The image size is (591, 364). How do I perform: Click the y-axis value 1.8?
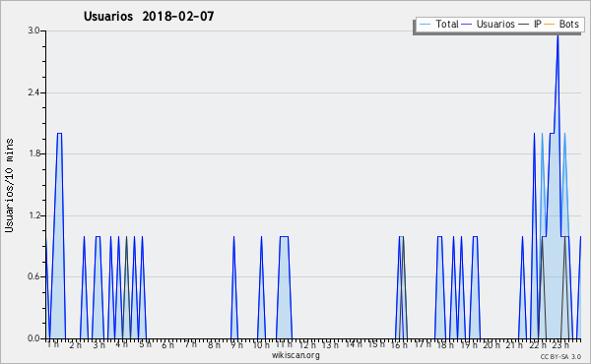[34, 153]
